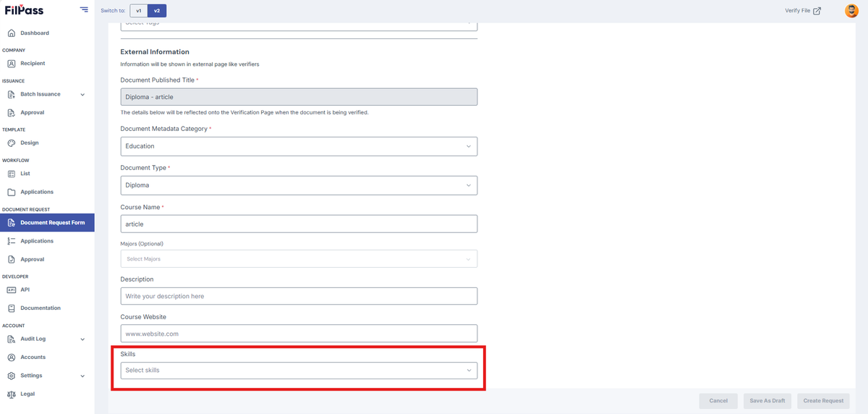Click the Document Request Form icon
The height and width of the screenshot is (414, 868).
[12, 223]
